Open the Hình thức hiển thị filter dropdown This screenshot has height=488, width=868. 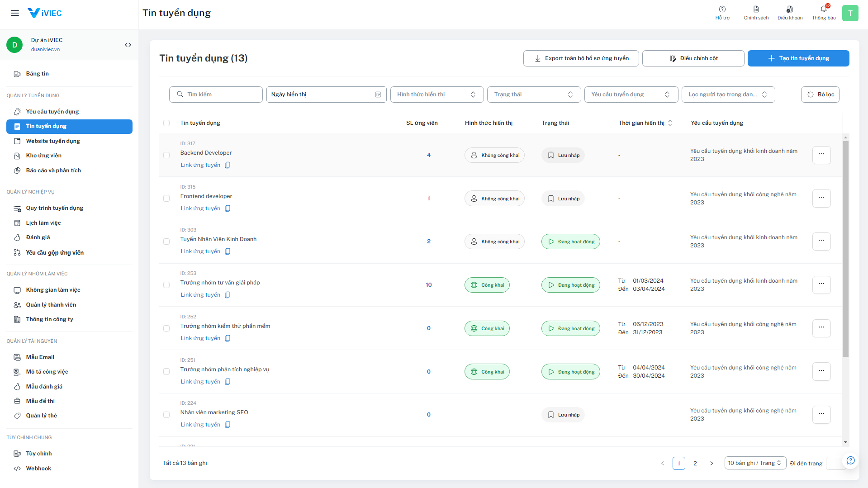coord(436,95)
